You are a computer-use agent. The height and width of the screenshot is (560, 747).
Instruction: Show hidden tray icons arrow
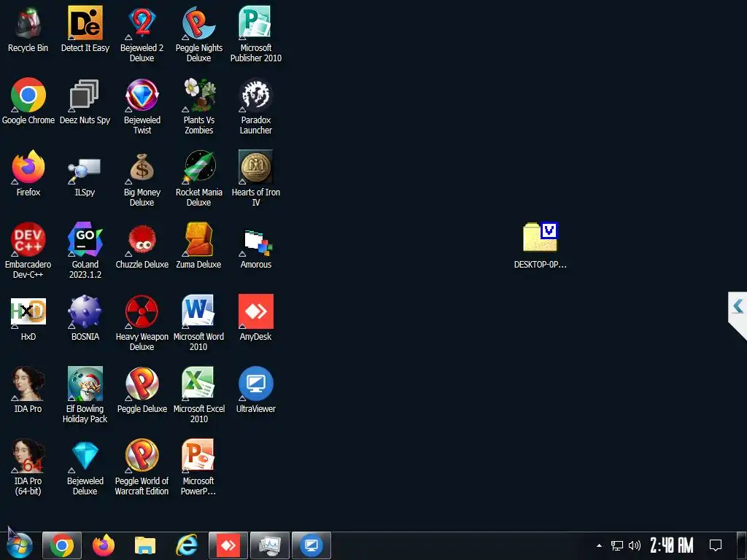[x=599, y=545]
